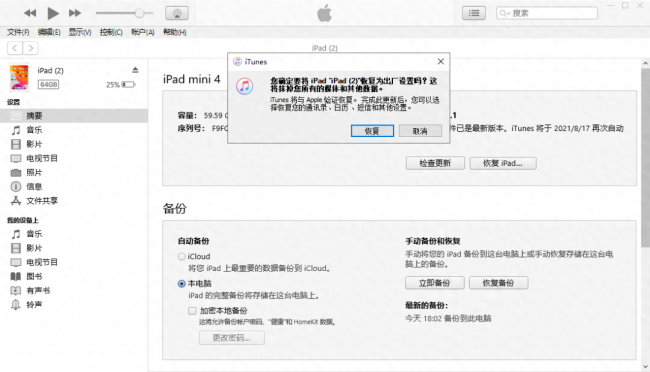The image size is (650, 372).
Task: Click the 检查更新 button
Action: click(435, 163)
